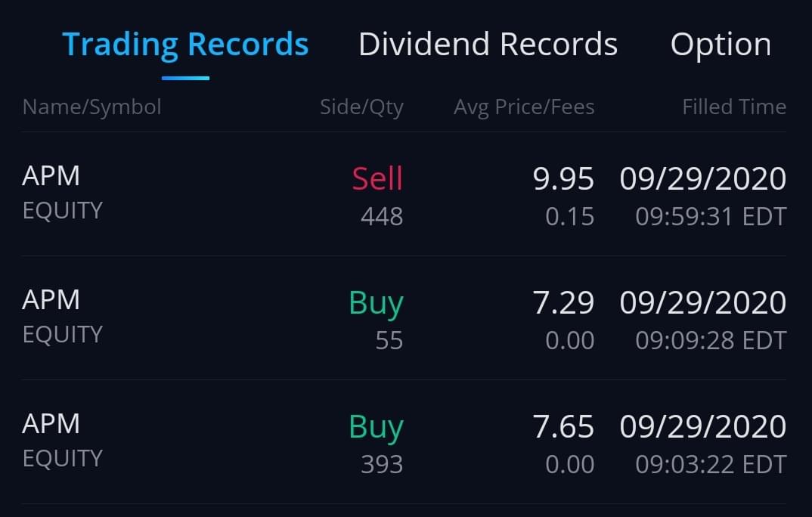This screenshot has width=812, height=517.
Task: Select the Option tab
Action: [721, 45]
